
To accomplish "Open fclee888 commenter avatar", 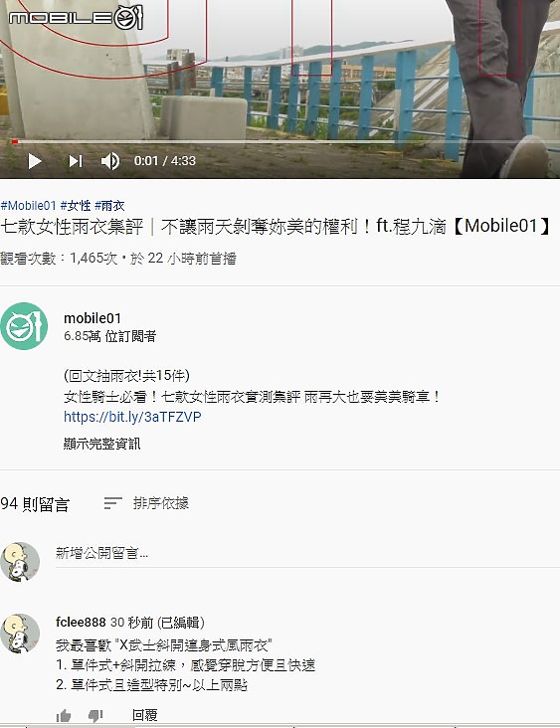I will pos(20,634).
